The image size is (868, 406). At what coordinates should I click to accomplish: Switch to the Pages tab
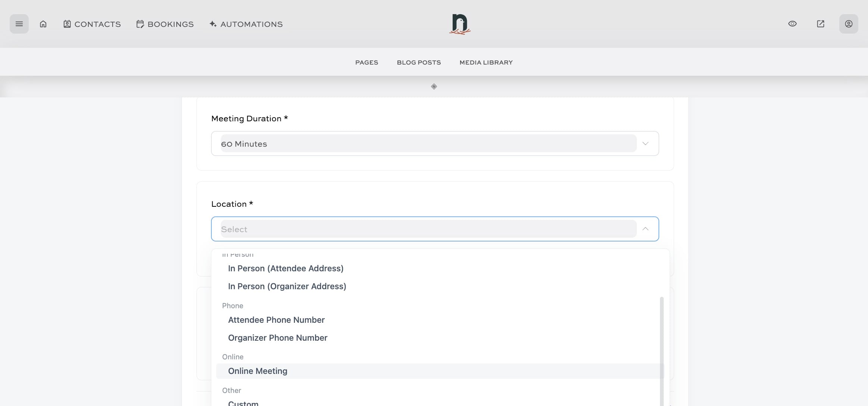click(367, 63)
